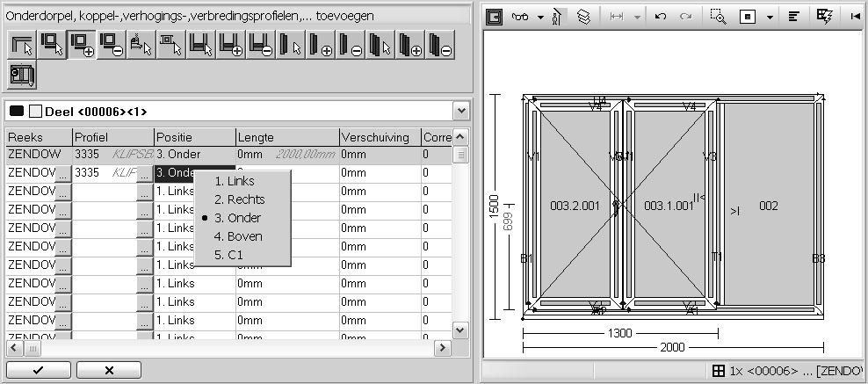868x384 pixels.
Task: Select the single vertical bar pointer tool
Action: (291, 45)
